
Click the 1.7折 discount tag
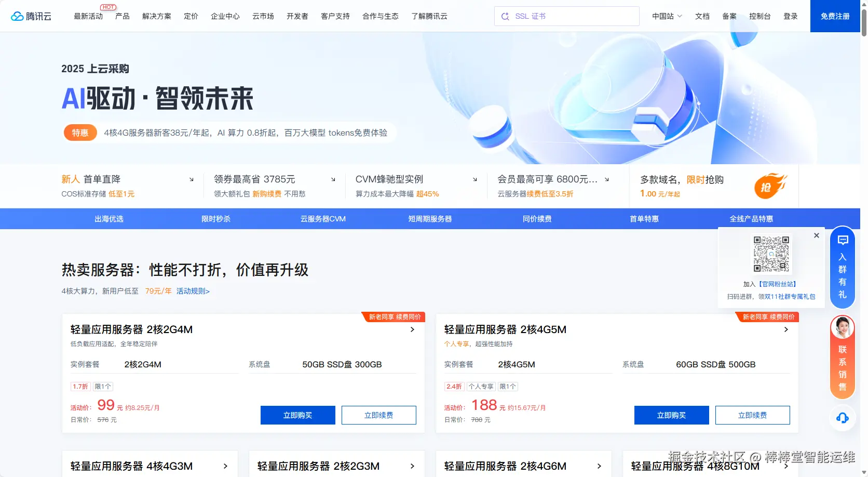tap(80, 387)
